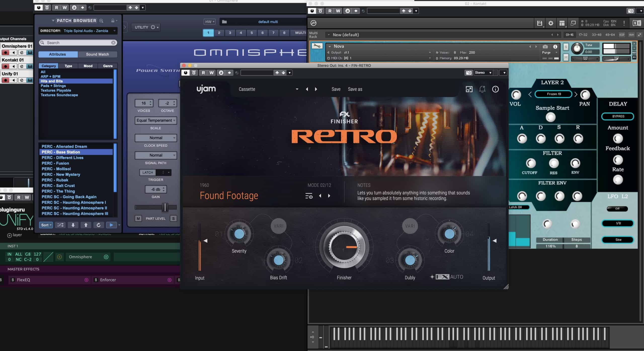Toggle Nova instrument Mute button
The height and width of the screenshot is (351, 644).
[x=566, y=58]
